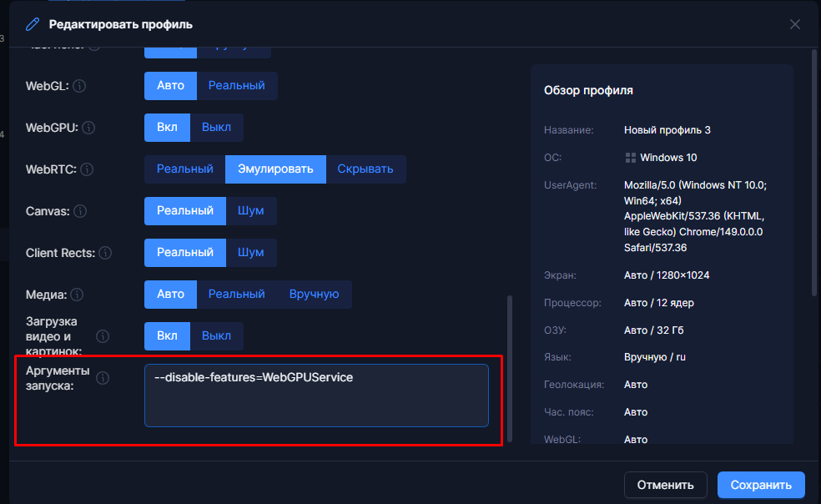
Task: Close the Редактировать профиль dialog
Action: click(795, 24)
